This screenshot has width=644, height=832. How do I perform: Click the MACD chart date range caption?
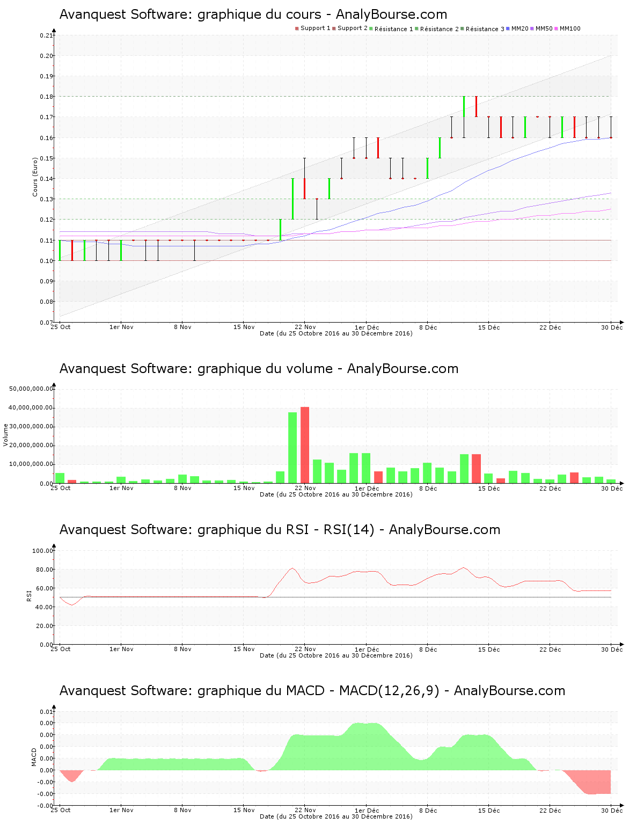(336, 816)
